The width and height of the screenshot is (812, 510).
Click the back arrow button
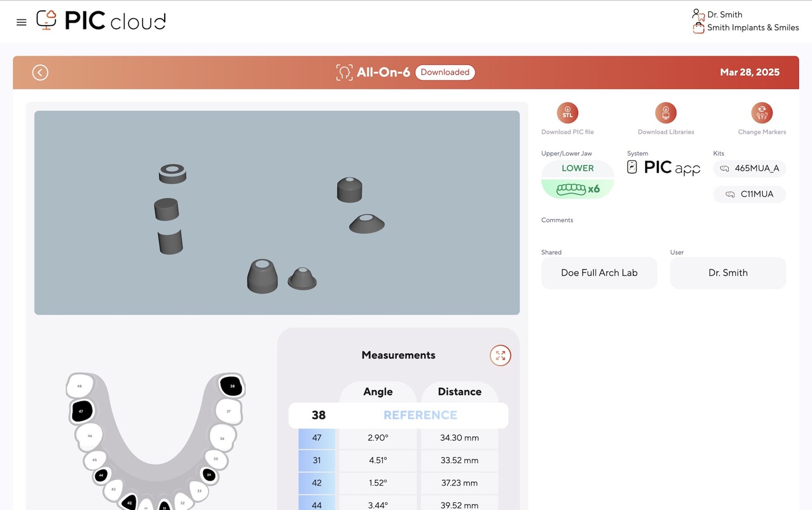tap(40, 73)
